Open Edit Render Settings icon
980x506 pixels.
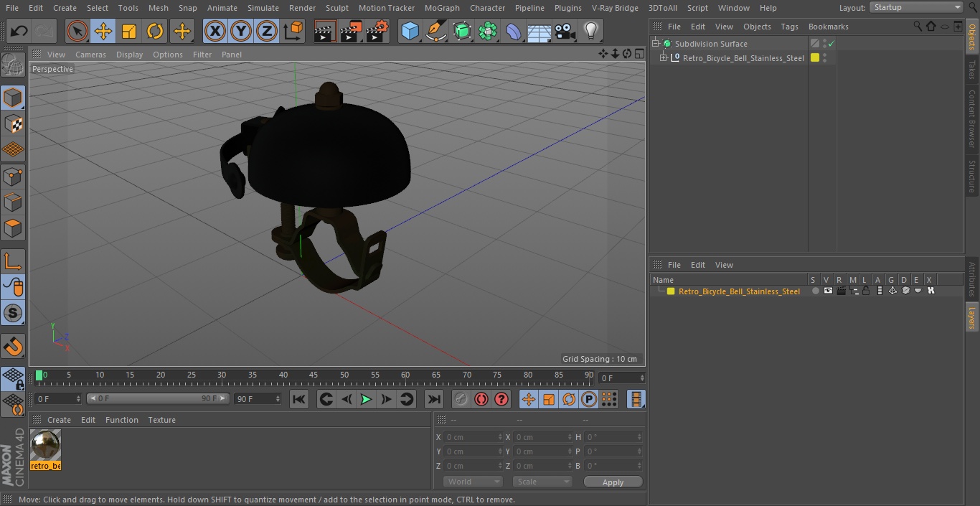click(x=377, y=31)
